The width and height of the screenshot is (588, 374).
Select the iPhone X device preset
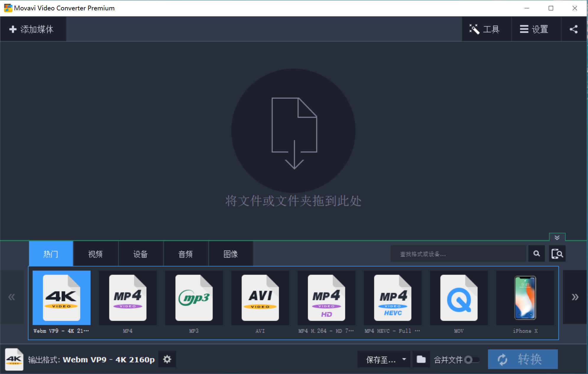(525, 298)
